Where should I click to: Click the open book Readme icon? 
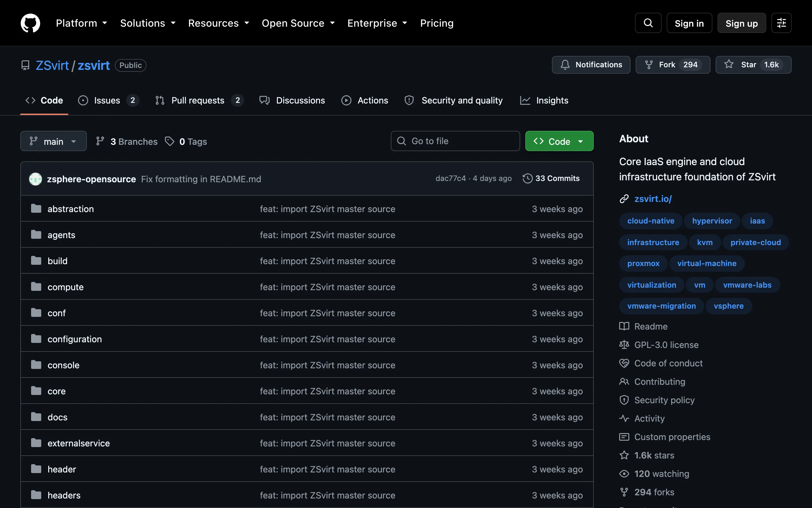tap(624, 326)
